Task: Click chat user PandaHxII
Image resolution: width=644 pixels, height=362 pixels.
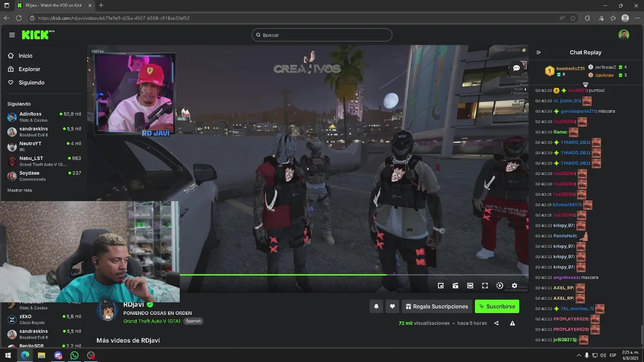Action: [565, 236]
